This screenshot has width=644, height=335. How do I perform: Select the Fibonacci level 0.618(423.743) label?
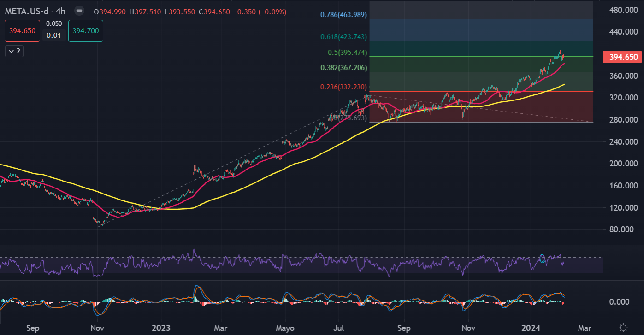[x=344, y=36]
